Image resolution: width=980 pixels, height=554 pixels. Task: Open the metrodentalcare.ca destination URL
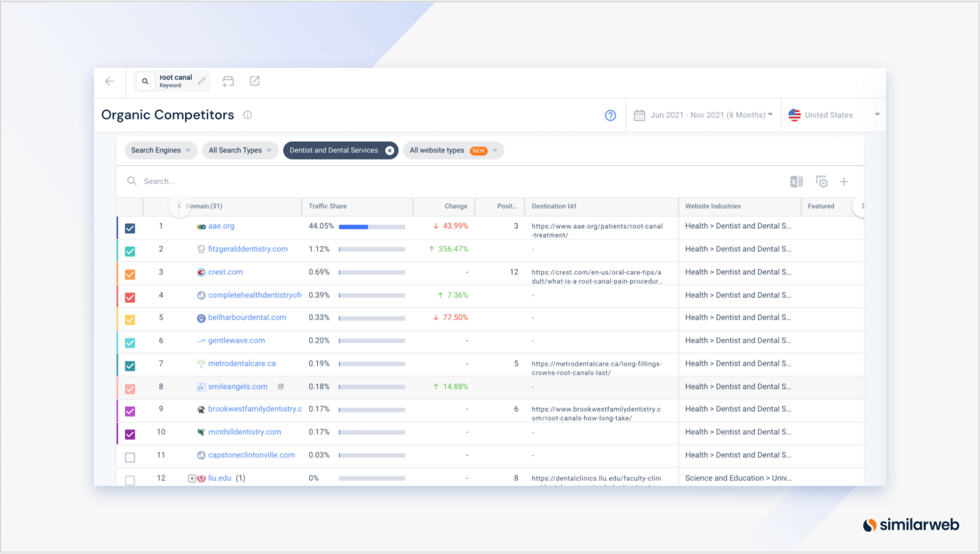[x=597, y=368]
